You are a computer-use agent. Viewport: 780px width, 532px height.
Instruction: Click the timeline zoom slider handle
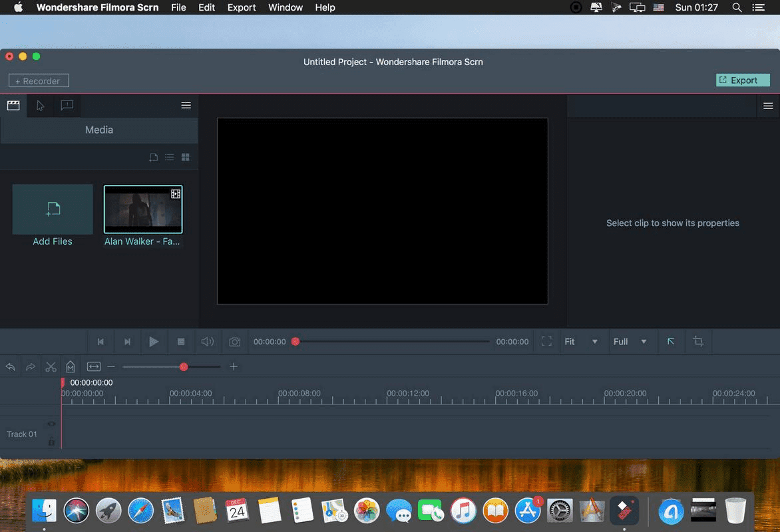184,367
